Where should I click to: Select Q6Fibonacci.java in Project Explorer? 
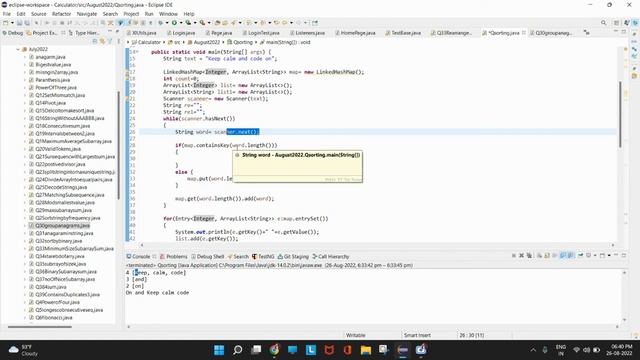(x=51, y=317)
